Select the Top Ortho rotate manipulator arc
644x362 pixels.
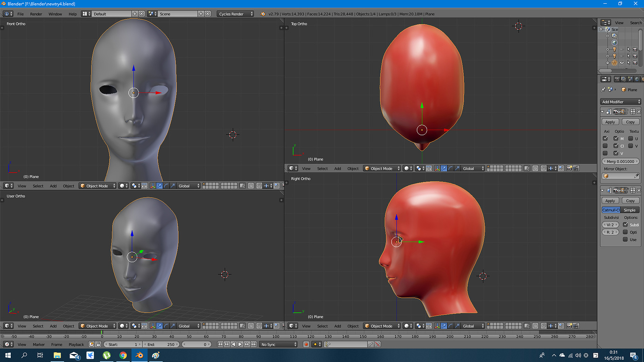(450, 168)
